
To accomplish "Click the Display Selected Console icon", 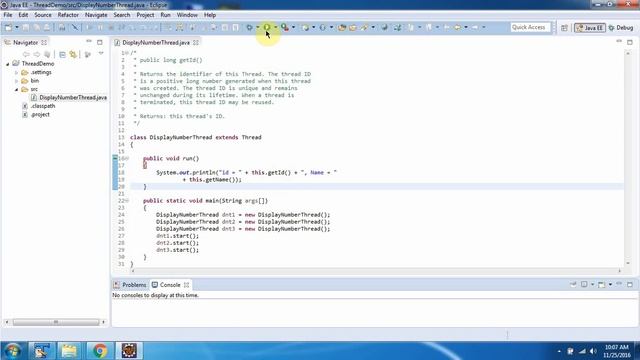I will 584,284.
